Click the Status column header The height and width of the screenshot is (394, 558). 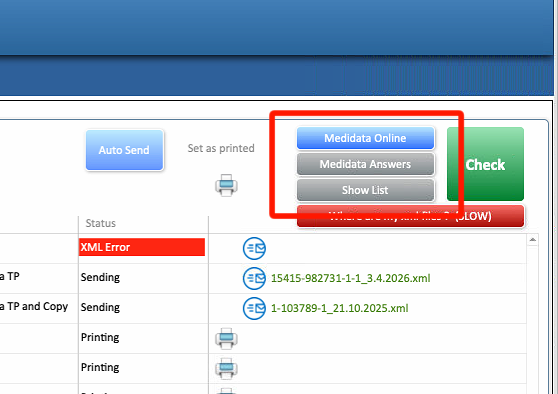pos(101,223)
